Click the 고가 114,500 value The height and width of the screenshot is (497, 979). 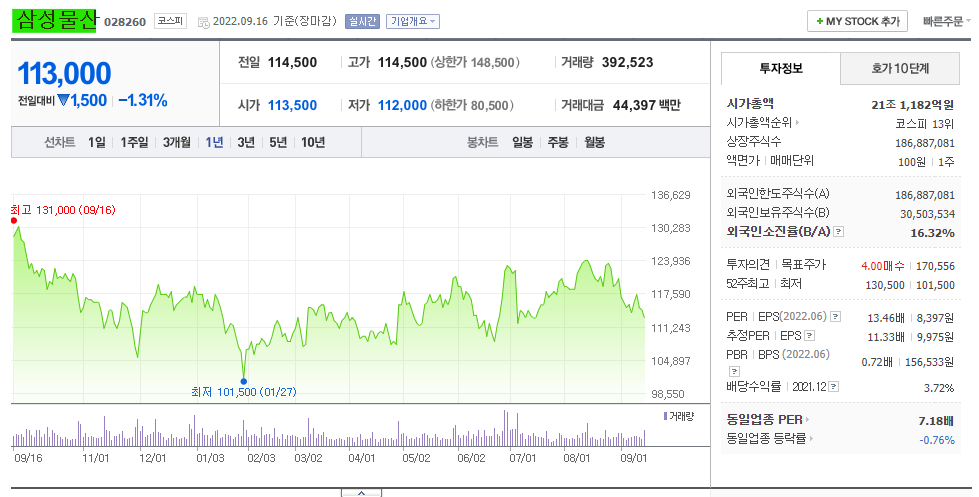[x=402, y=62]
